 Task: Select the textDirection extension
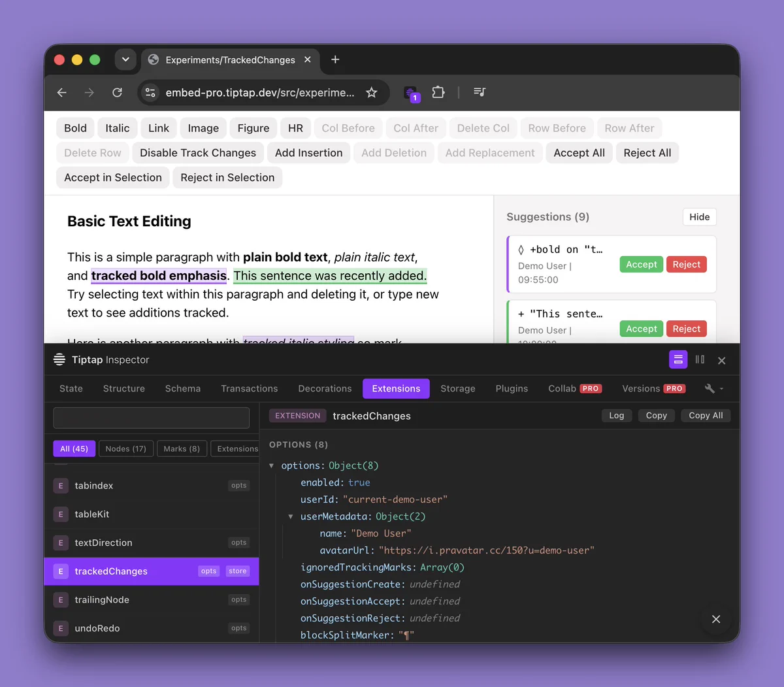152,543
